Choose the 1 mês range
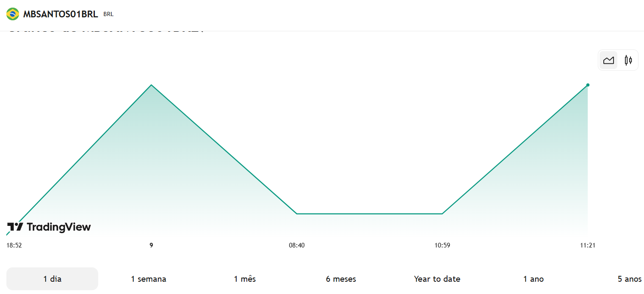 pos(245,279)
